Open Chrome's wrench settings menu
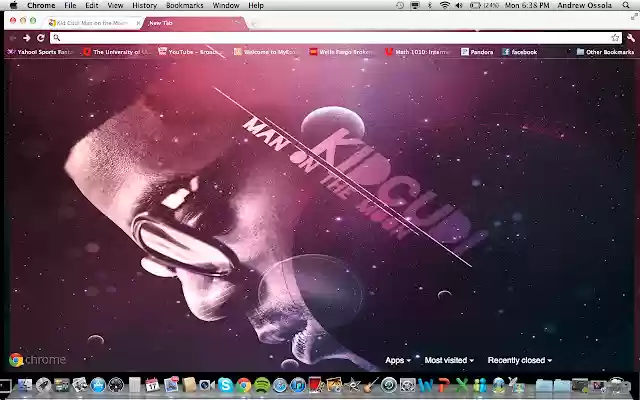The height and width of the screenshot is (400, 640). click(x=631, y=38)
